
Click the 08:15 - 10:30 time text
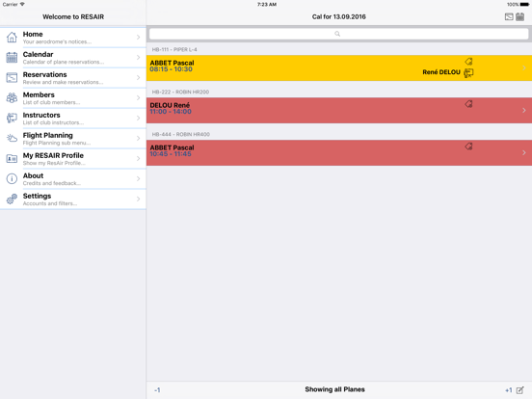pyautogui.click(x=171, y=69)
